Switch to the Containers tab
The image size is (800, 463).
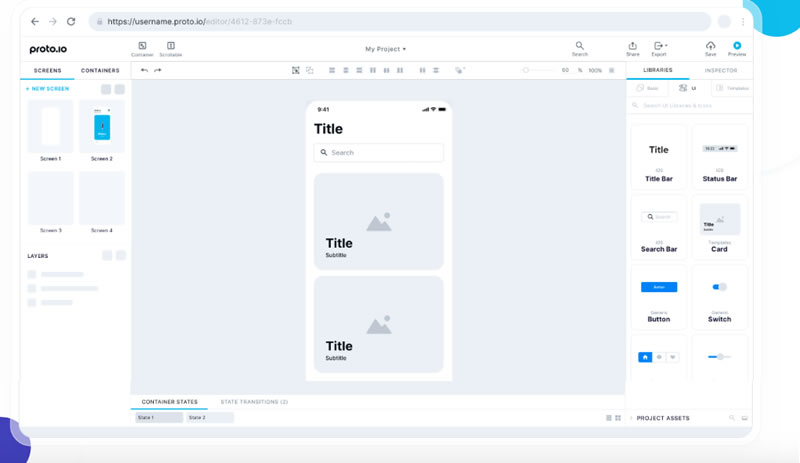coord(100,70)
